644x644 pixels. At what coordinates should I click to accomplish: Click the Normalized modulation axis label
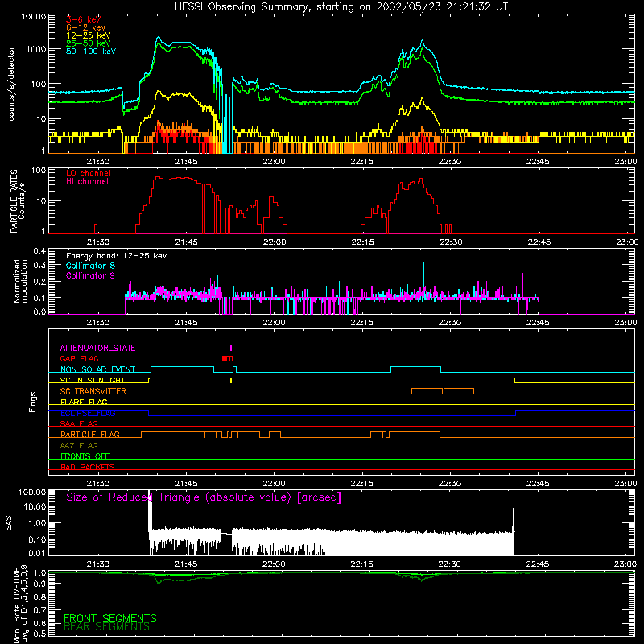point(20,281)
